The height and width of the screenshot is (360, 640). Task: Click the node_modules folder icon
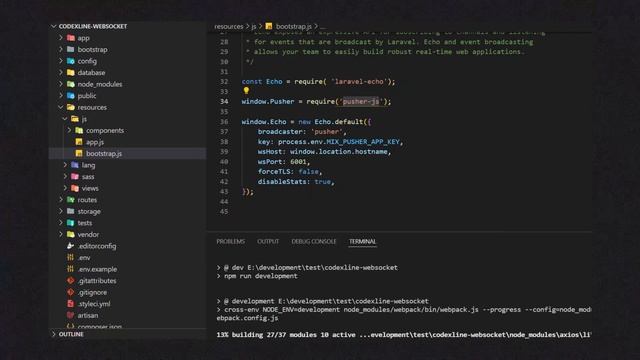pyautogui.click(x=71, y=84)
